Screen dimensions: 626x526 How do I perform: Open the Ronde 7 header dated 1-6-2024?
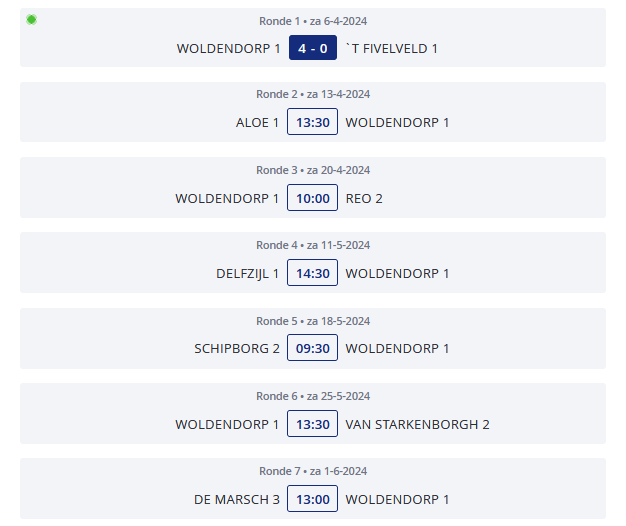click(313, 471)
